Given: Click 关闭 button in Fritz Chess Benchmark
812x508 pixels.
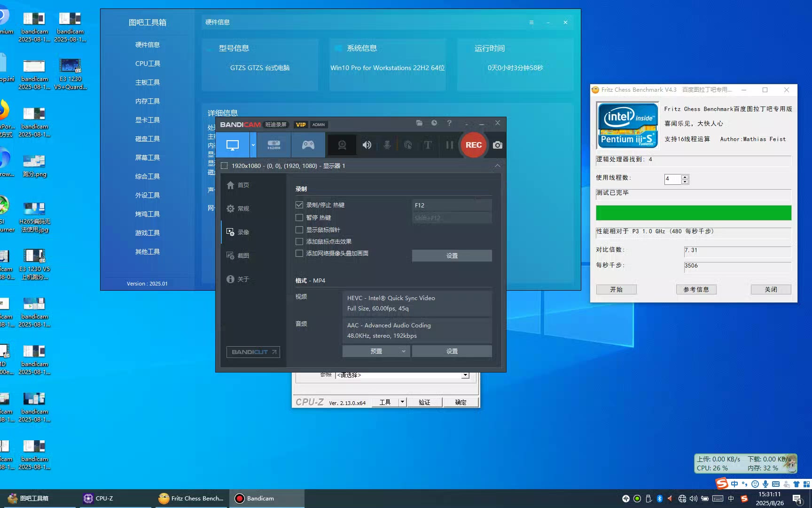Looking at the screenshot, I should click(771, 289).
